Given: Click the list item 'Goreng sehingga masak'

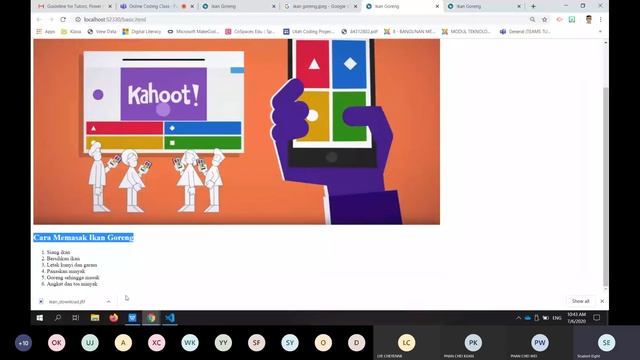Looking at the screenshot, I should (x=73, y=278).
